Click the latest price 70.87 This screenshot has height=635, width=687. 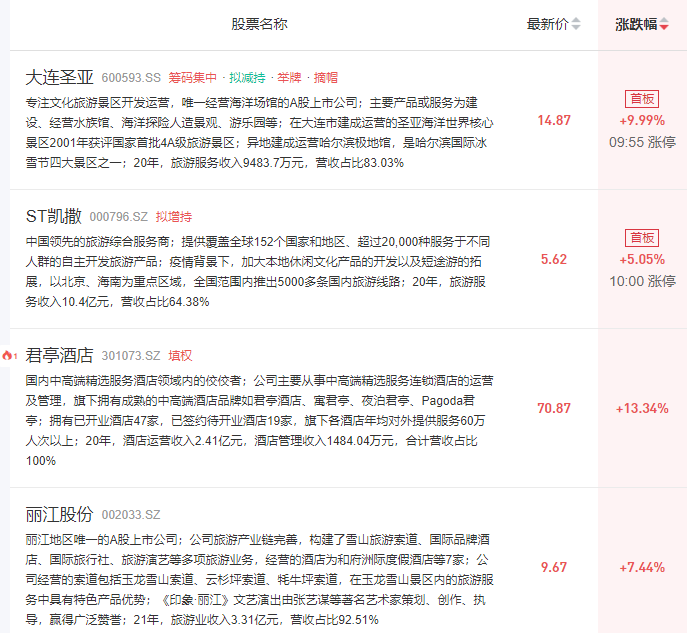tap(554, 408)
